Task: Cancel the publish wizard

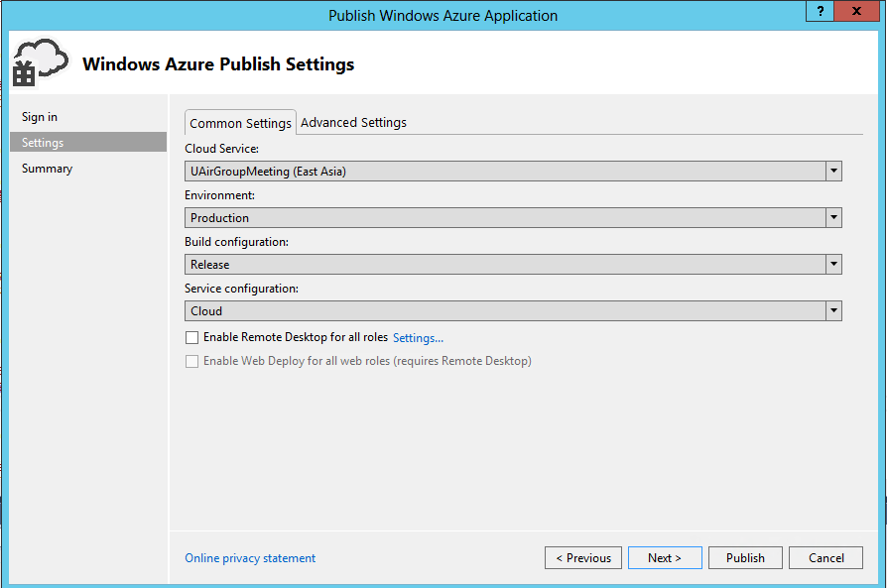Action: (x=826, y=558)
